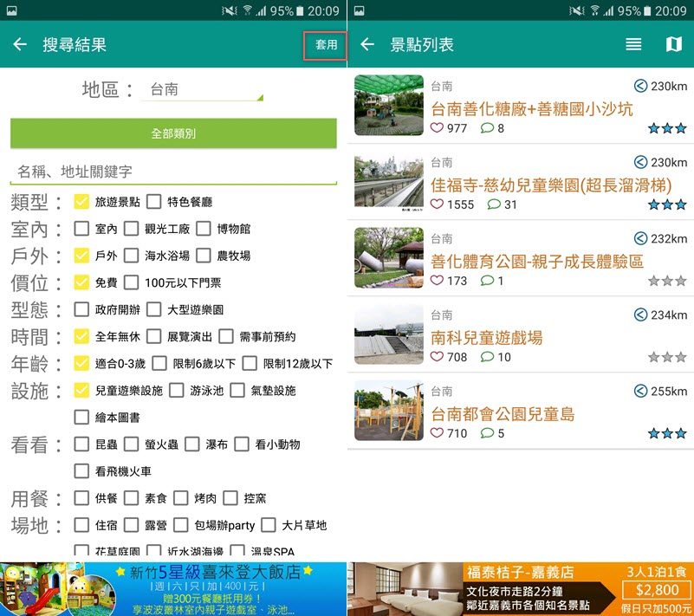The height and width of the screenshot is (616, 694).
Task: Uncheck 旅遊景點 type checkbox
Action: click(x=81, y=202)
